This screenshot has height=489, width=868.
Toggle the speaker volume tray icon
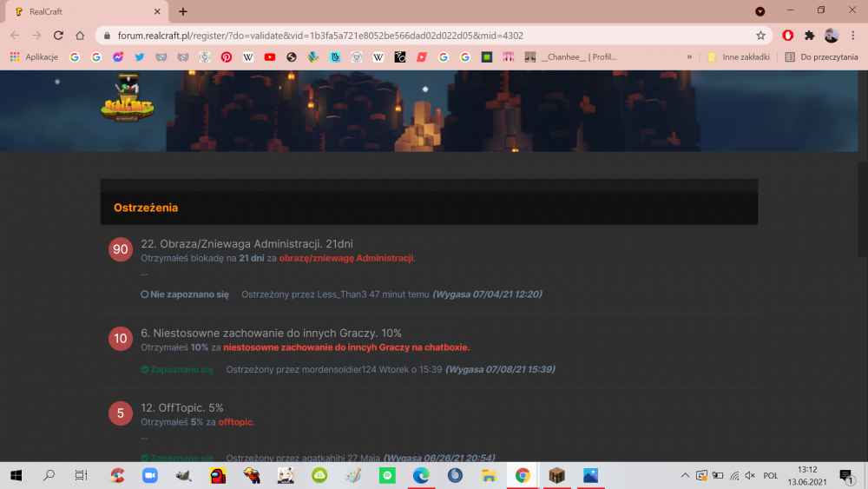coord(749,476)
